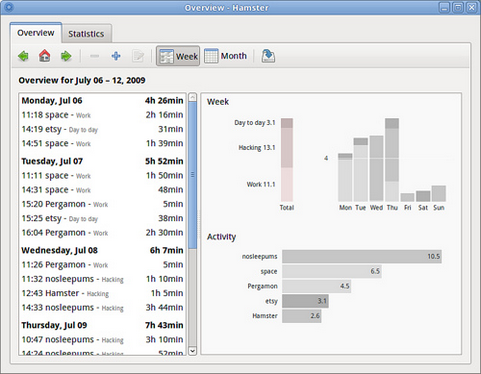
Task: Click the space 6.5 activity bar
Action: click(x=332, y=271)
